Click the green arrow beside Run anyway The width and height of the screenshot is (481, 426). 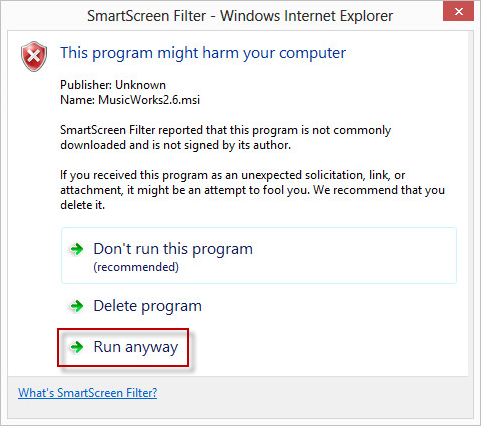(x=77, y=347)
